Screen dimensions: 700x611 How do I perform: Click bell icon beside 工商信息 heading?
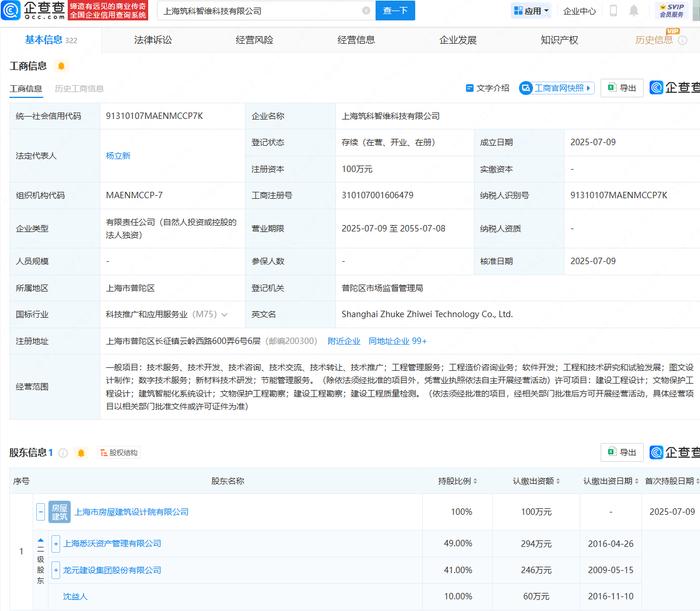(61, 66)
